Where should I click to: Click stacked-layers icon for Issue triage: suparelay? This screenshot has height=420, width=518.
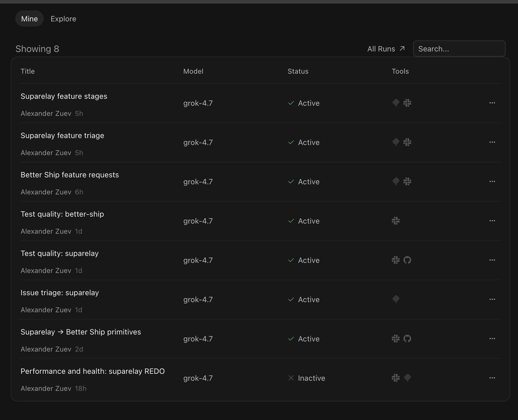[396, 299]
